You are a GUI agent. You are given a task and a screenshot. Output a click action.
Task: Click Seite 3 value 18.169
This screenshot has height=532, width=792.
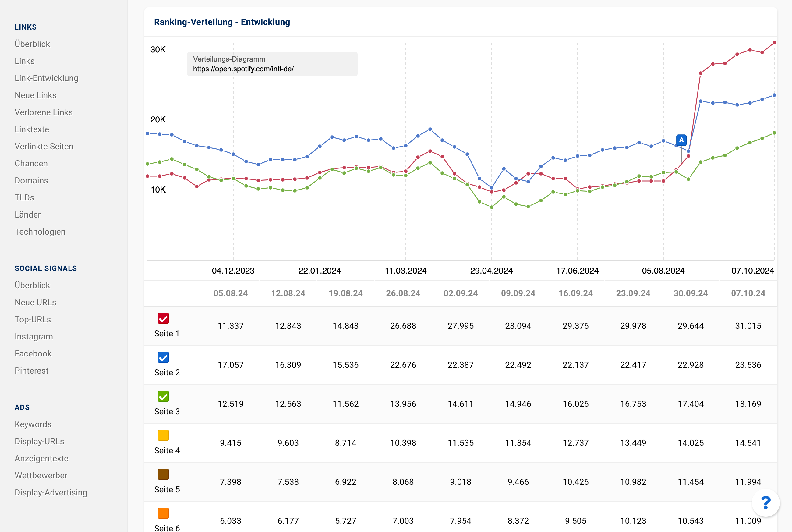(x=748, y=404)
